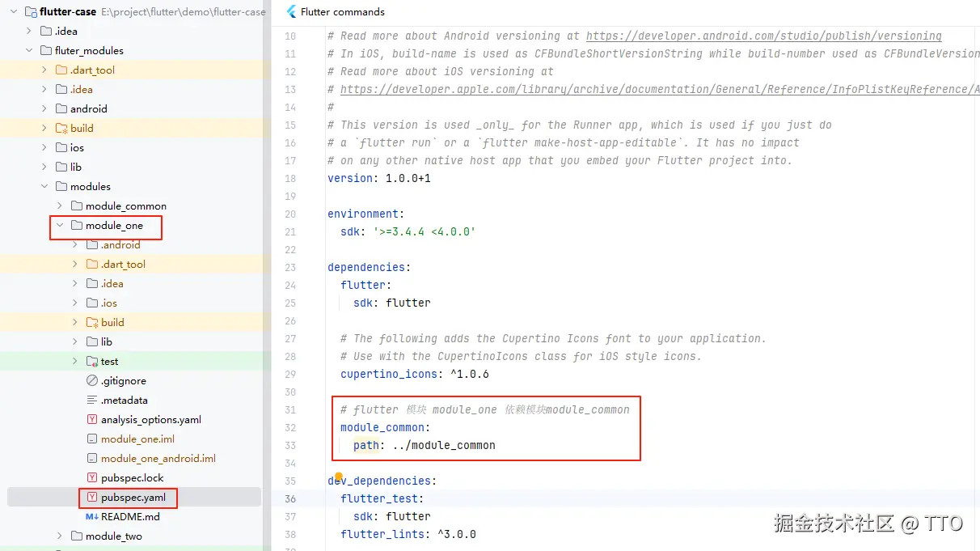Click the .gitignore file icon
980x551 pixels.
click(x=92, y=381)
